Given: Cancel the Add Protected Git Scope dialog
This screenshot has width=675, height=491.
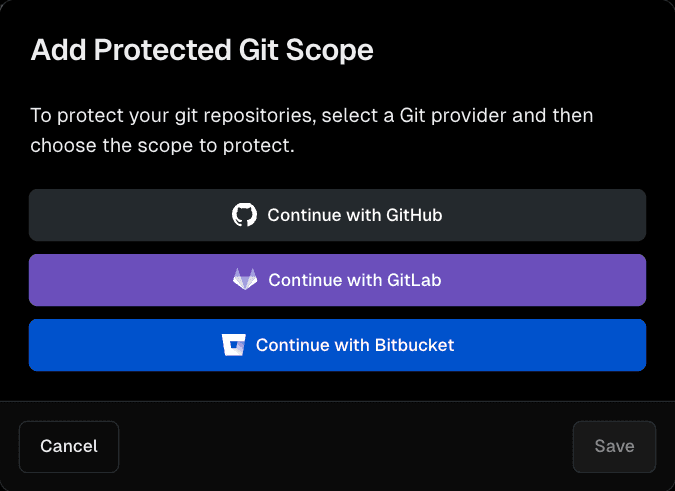Looking at the screenshot, I should [x=69, y=446].
